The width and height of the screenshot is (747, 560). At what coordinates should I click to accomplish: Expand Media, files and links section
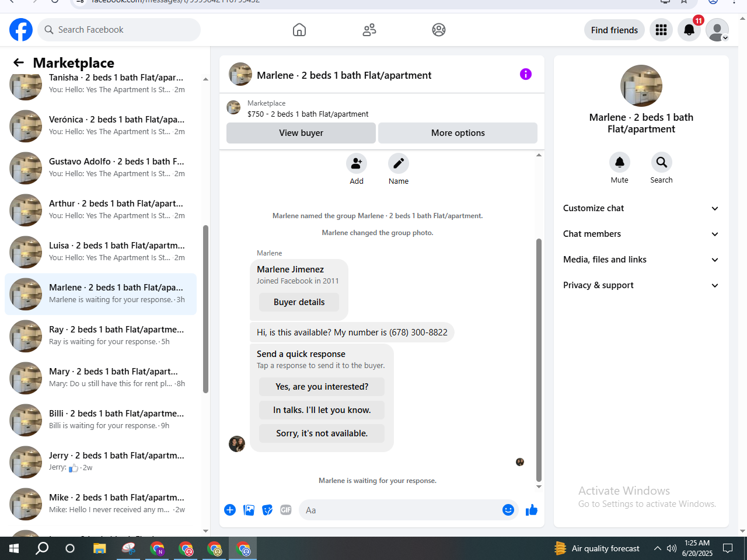pos(641,260)
